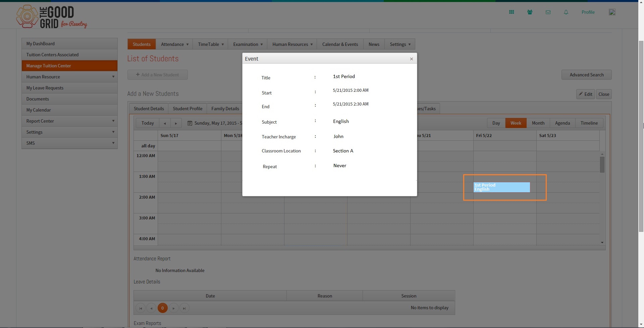Open the mail envelope icon
Screen dimensions: 644x328
(x=548, y=12)
